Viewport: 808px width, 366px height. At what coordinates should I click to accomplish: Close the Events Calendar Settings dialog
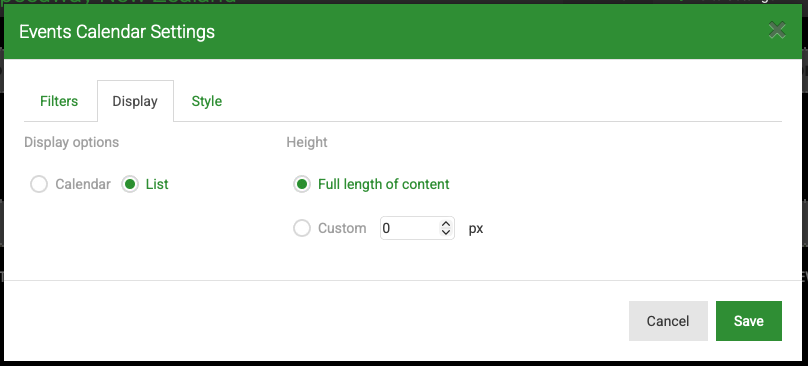pyautogui.click(x=777, y=30)
